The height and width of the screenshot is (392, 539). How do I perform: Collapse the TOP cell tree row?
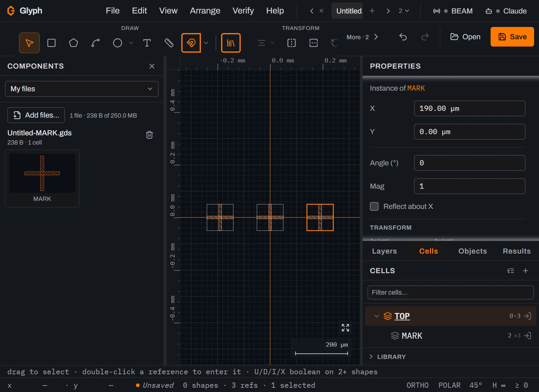[x=377, y=316]
